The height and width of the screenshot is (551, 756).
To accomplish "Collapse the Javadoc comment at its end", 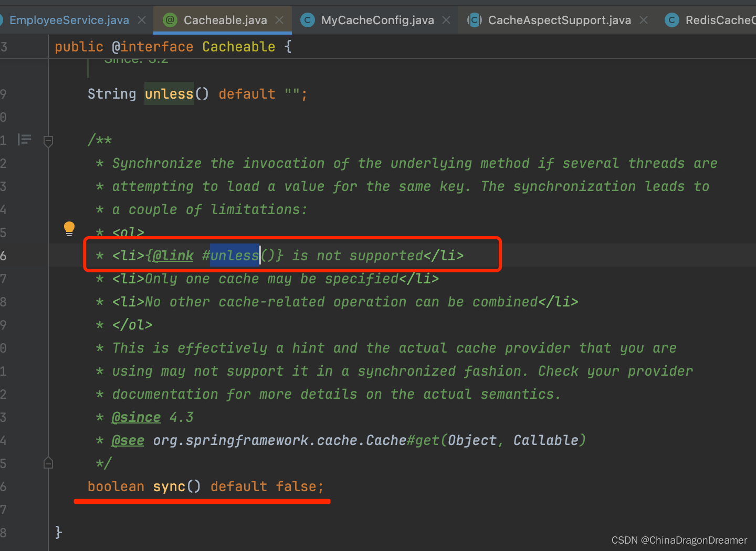I will click(x=48, y=463).
